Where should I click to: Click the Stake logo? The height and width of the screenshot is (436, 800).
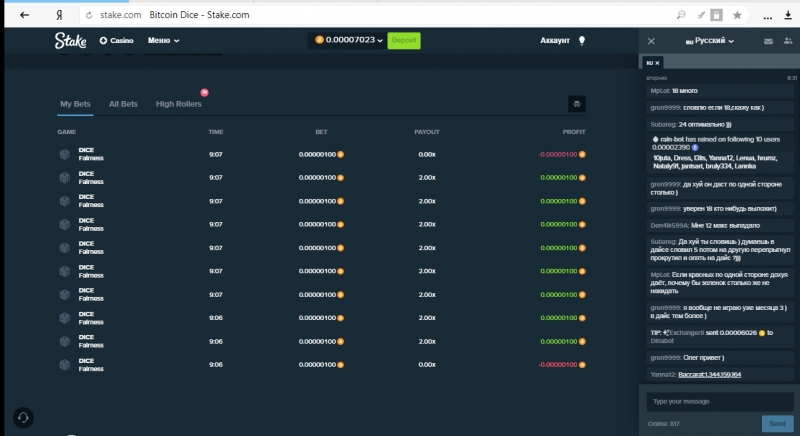tap(70, 40)
